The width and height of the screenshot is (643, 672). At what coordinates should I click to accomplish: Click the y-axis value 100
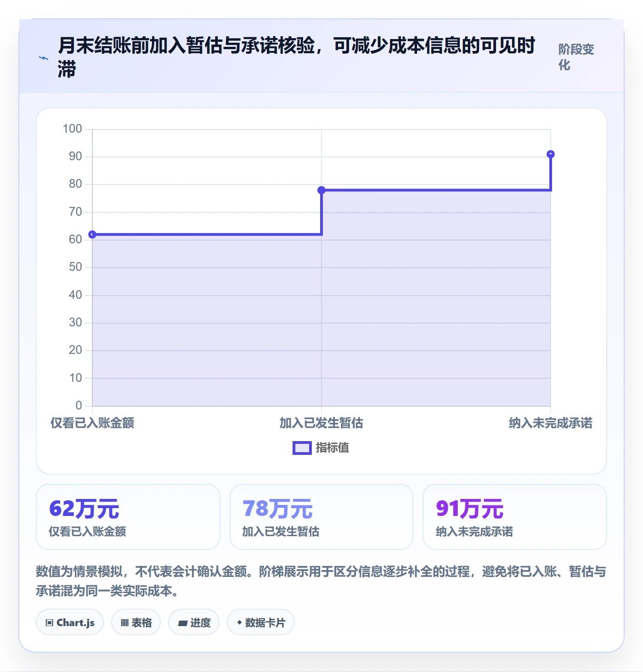click(x=73, y=129)
